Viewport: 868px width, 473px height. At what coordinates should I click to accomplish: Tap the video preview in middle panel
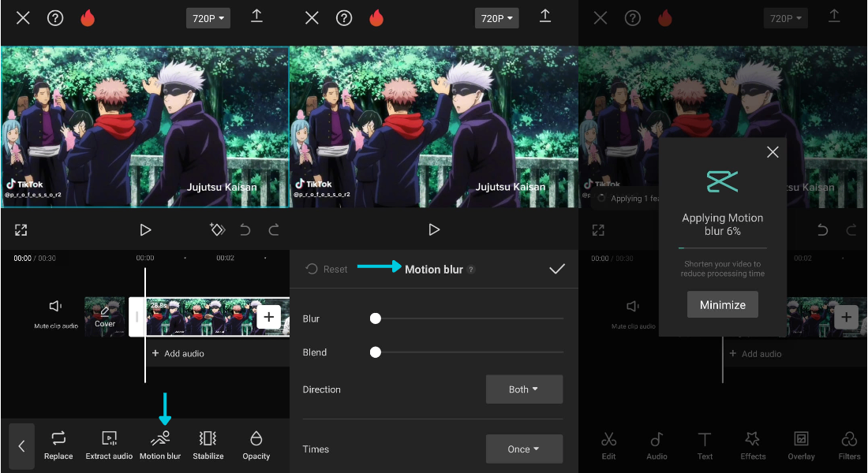click(x=434, y=127)
